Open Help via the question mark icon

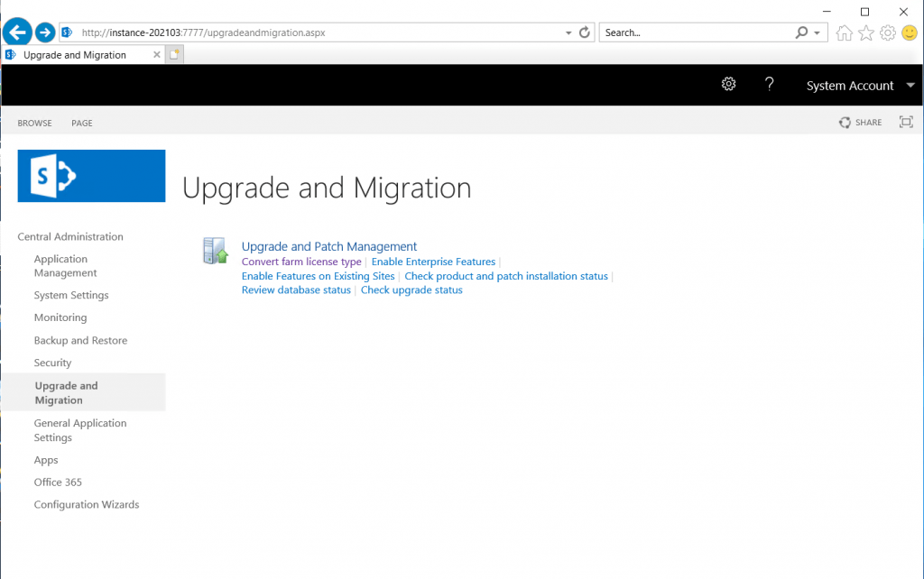click(x=769, y=83)
